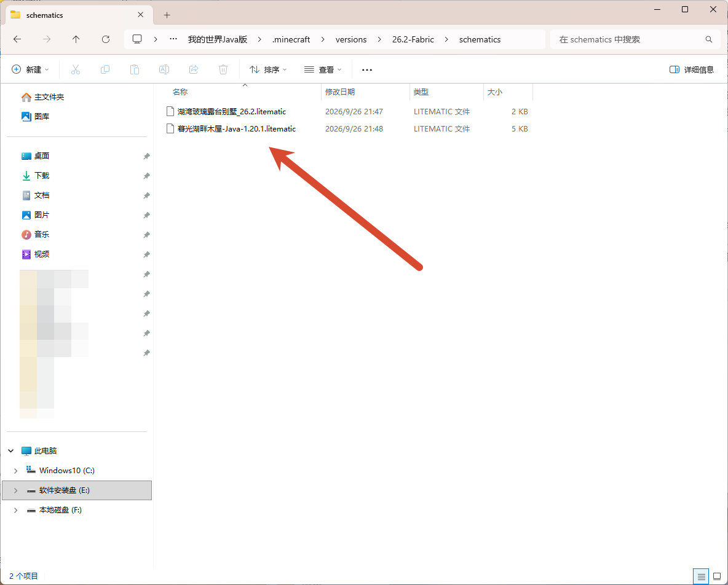Image resolution: width=728 pixels, height=585 pixels.
Task: Select file 湖湾玻璃露台别墅_26.2.litematic
Action: 231,111
